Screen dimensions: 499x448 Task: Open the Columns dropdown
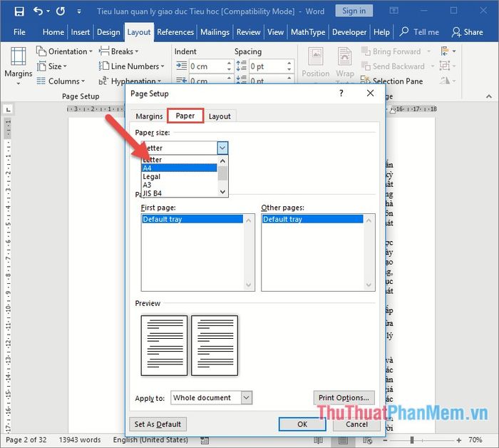(x=61, y=81)
